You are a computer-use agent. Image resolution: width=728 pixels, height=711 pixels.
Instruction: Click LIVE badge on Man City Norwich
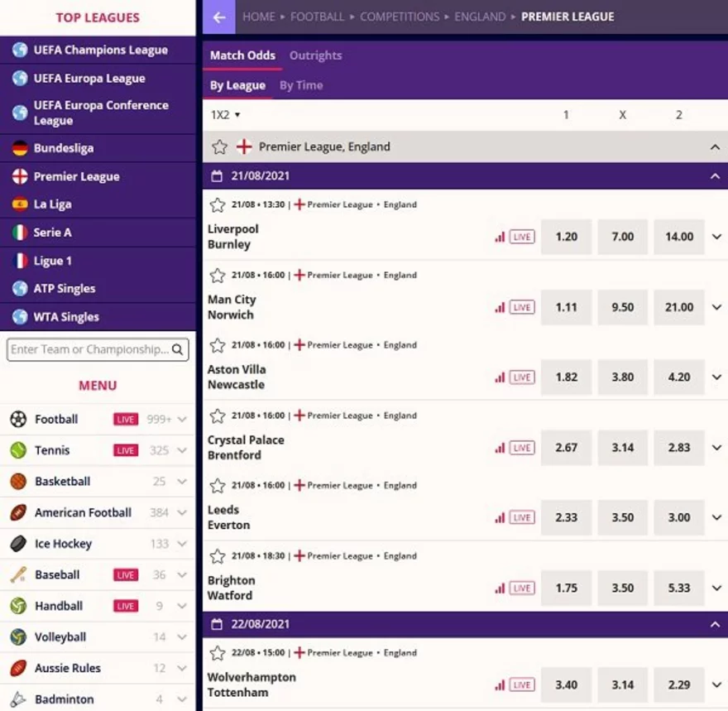click(x=521, y=307)
